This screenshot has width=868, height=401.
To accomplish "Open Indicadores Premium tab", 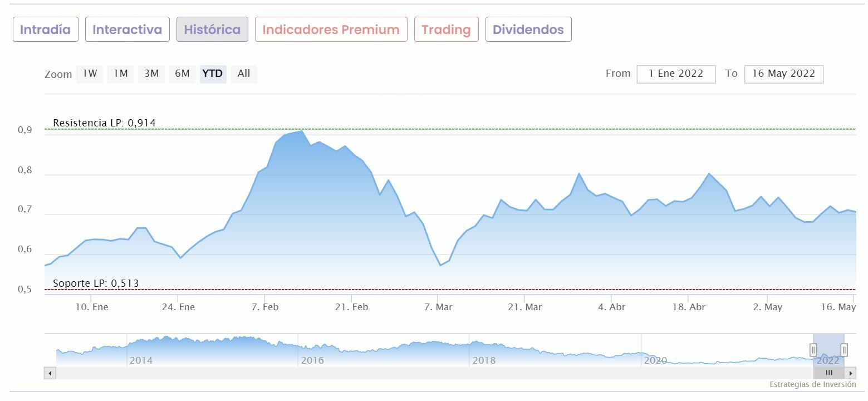I will (x=331, y=30).
